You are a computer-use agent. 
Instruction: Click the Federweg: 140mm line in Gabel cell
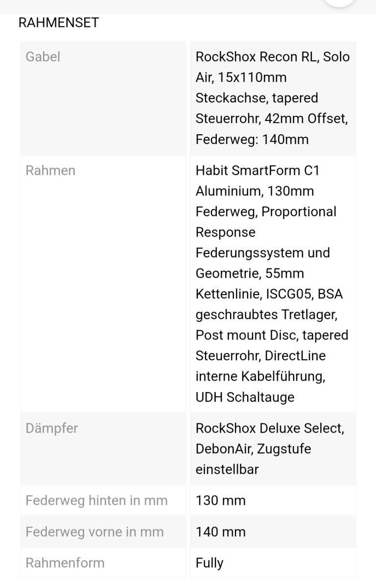coord(252,140)
